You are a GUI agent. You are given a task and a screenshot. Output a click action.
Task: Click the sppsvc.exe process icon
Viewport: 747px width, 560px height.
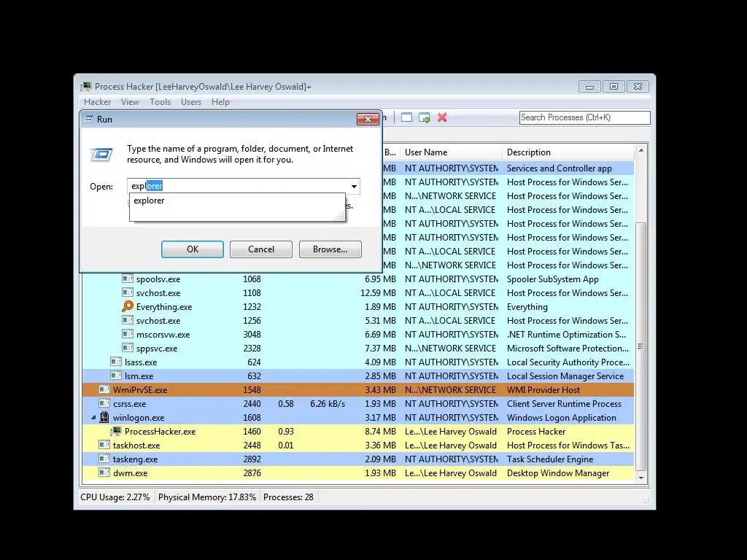tap(127, 348)
